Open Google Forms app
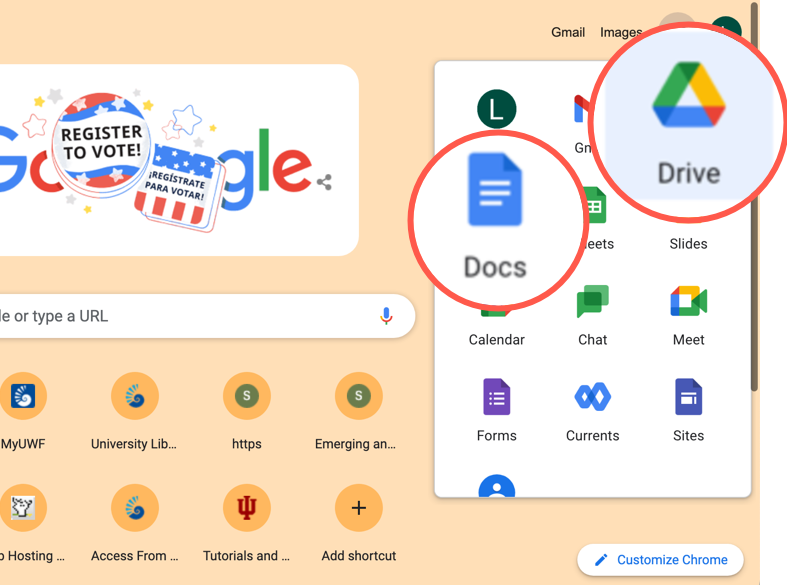Screen dimensions: 787x585 point(496,410)
